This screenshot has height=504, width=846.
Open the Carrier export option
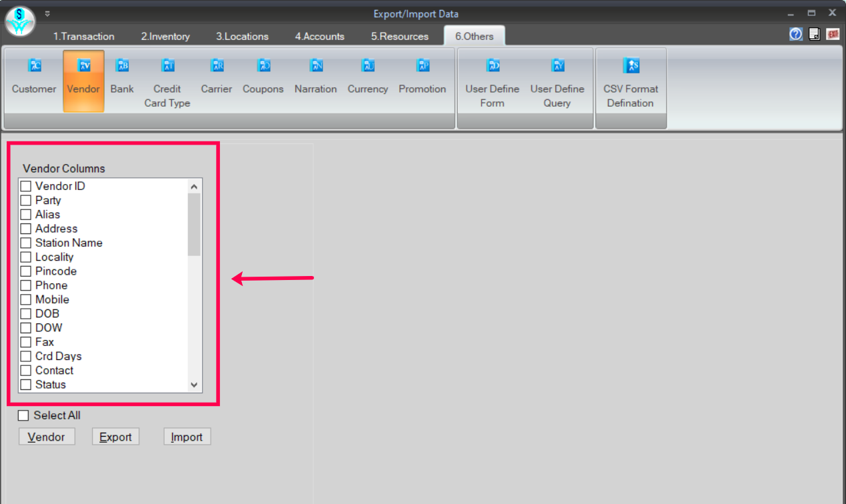pyautogui.click(x=217, y=81)
